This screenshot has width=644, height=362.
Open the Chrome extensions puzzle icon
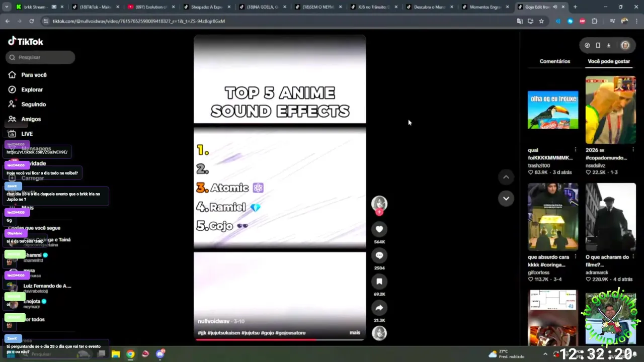[595, 21]
